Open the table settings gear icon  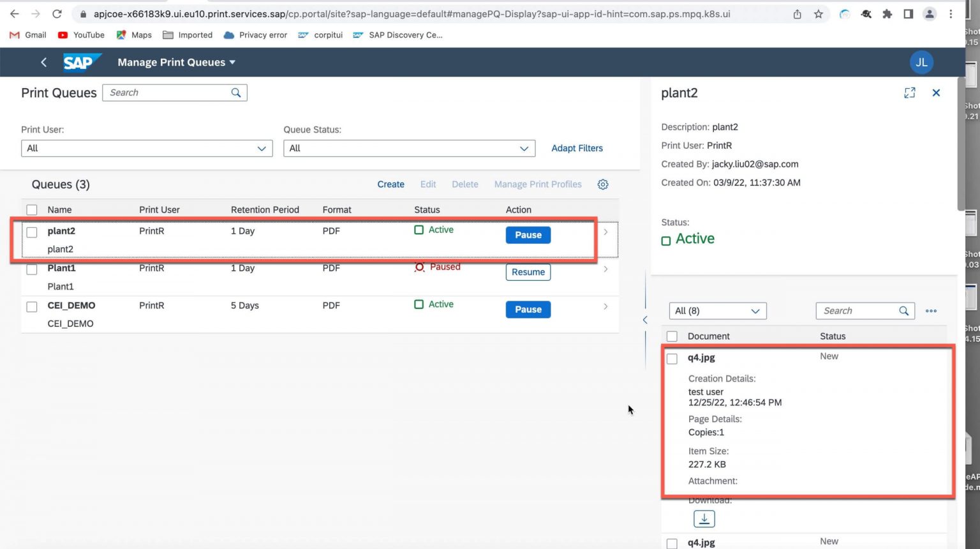(x=602, y=184)
